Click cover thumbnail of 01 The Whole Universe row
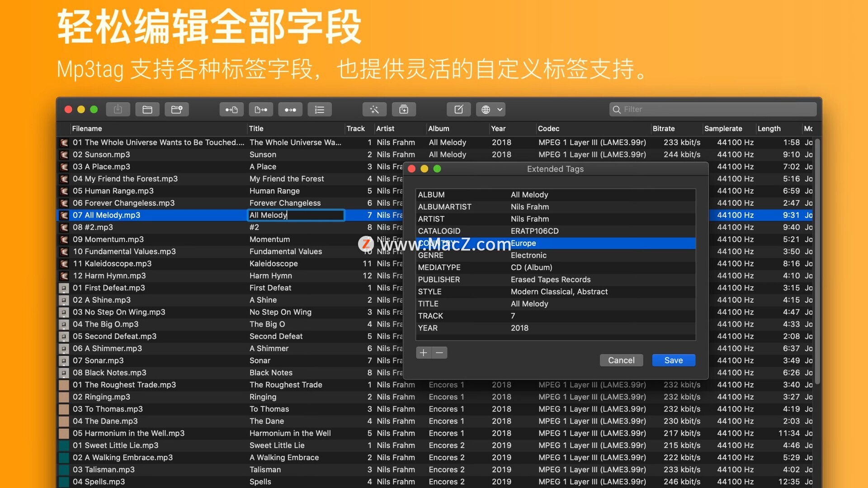The height and width of the screenshot is (488, 868). (64, 142)
